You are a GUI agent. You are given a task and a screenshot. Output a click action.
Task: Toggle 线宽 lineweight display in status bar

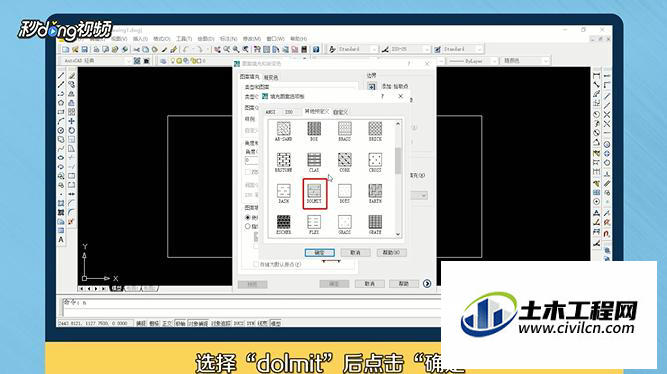pyautogui.click(x=262, y=324)
